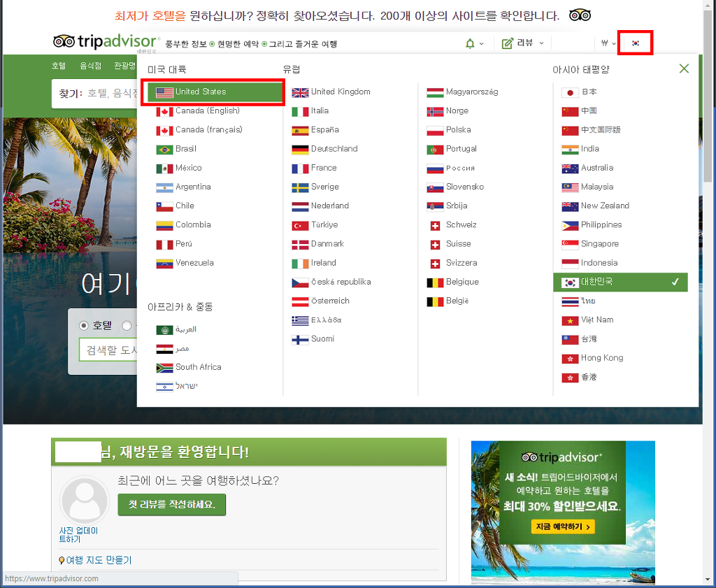Click TripAdvisor owl logo in header
Screen dimensions: 716x588
pyautogui.click(x=64, y=41)
